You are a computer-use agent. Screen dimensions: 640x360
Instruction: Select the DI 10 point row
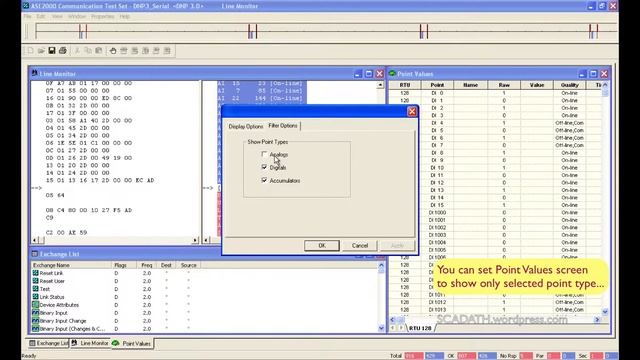point(495,168)
